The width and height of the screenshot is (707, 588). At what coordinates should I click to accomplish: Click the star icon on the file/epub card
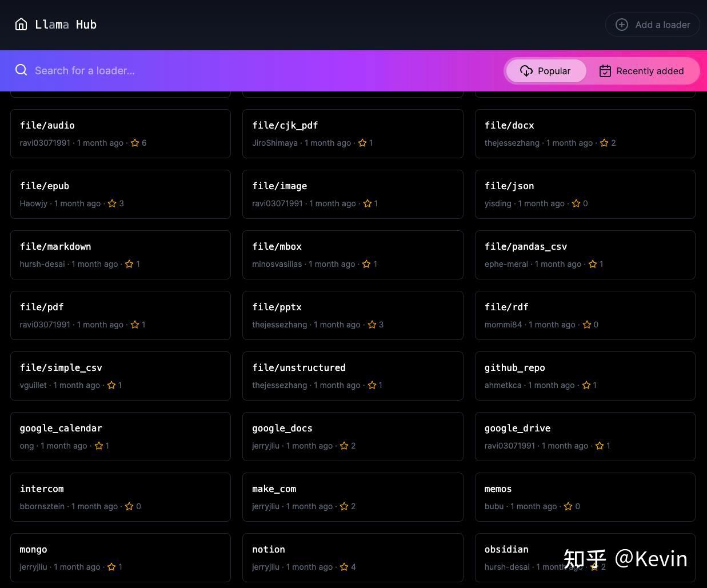(112, 203)
